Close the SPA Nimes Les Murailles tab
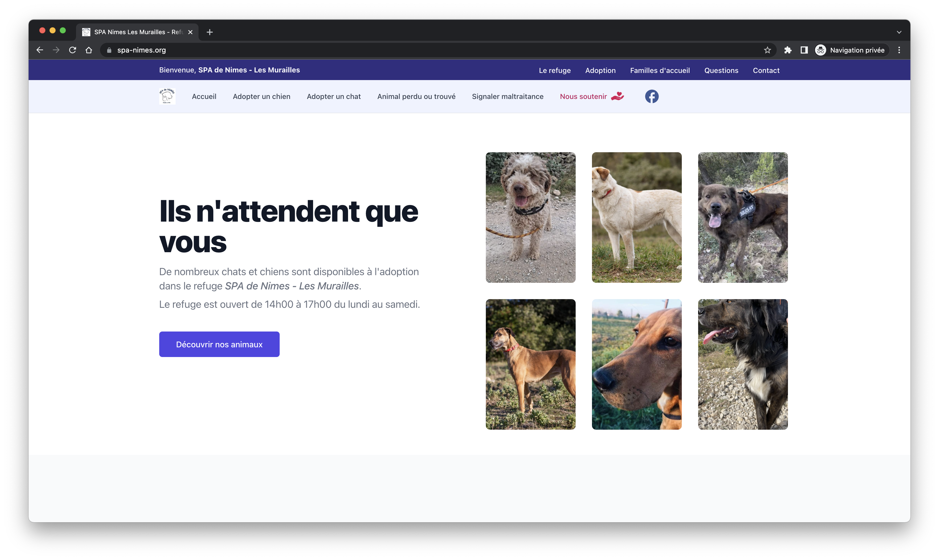Screen dimensions: 939x560 [x=190, y=32]
